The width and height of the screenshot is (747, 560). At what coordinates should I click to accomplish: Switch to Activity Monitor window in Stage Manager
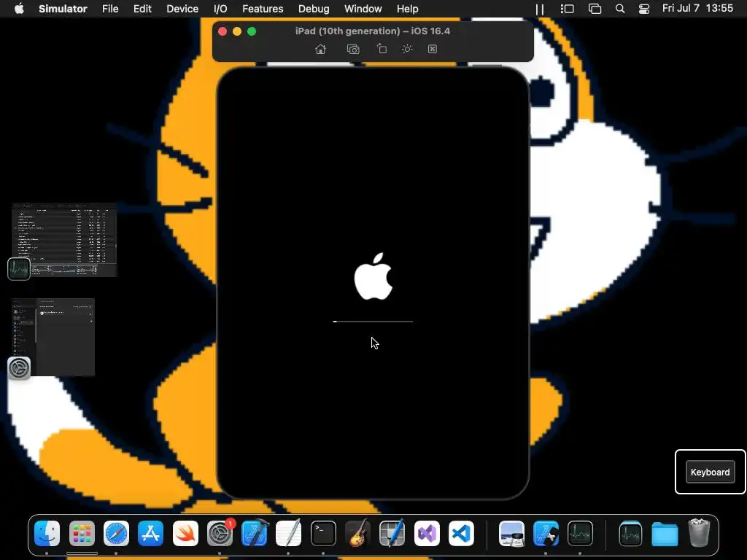64,240
